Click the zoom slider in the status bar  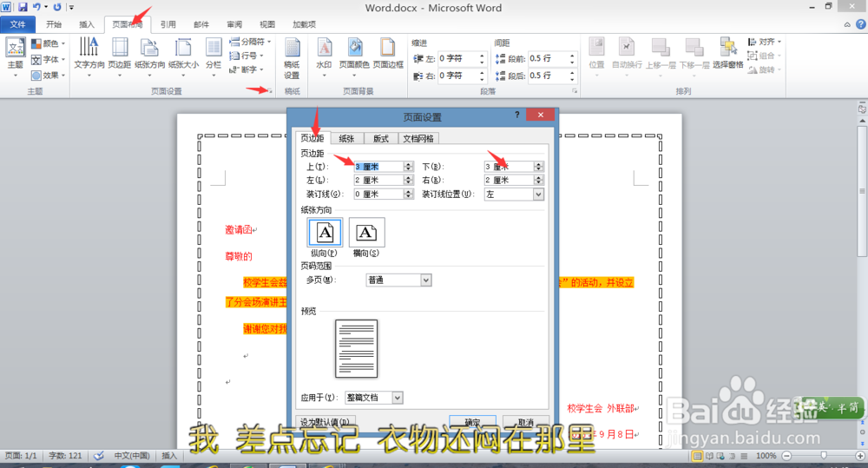823,456
